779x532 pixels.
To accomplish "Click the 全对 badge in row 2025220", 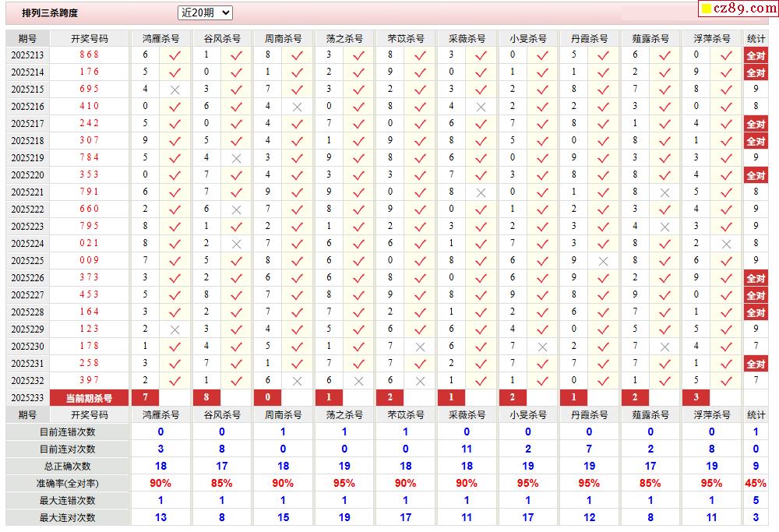I will click(756, 175).
